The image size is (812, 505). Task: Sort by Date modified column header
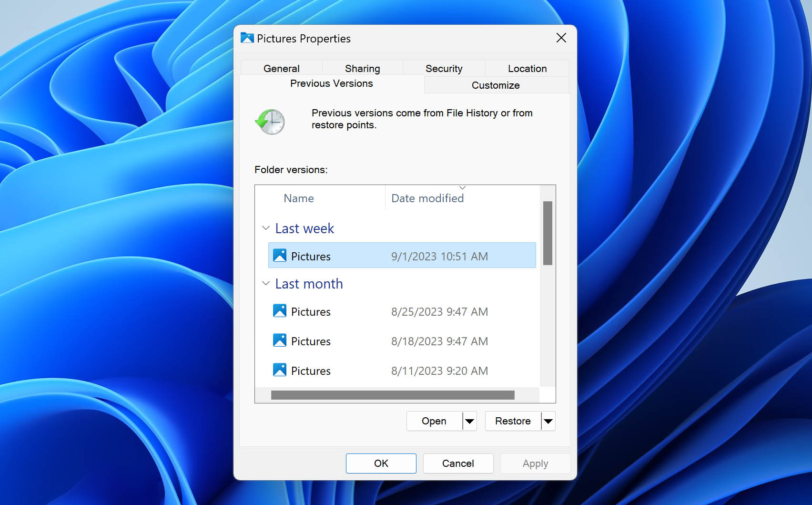point(427,198)
